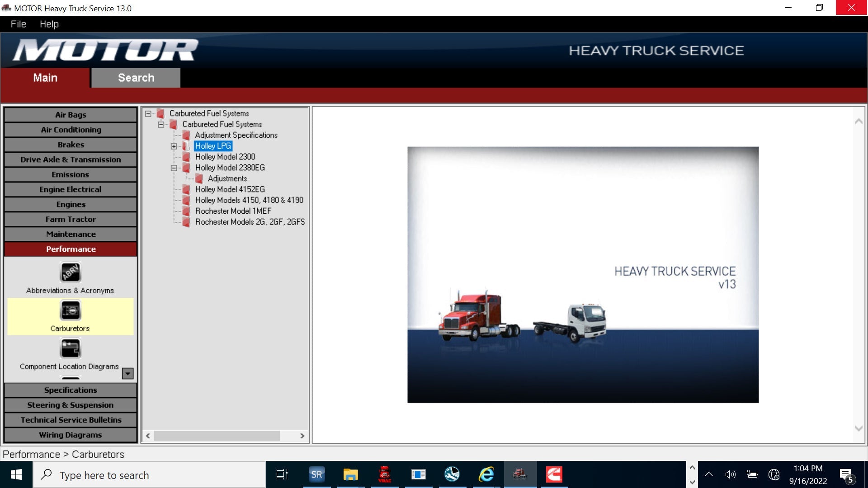Image resolution: width=868 pixels, height=488 pixels.
Task: Select the Carburetors icon
Action: pos(70,310)
